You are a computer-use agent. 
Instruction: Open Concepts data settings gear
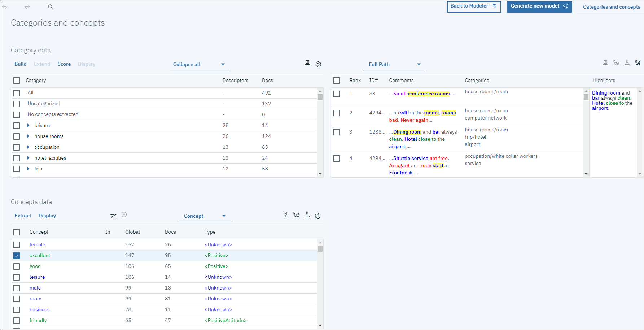click(x=318, y=216)
